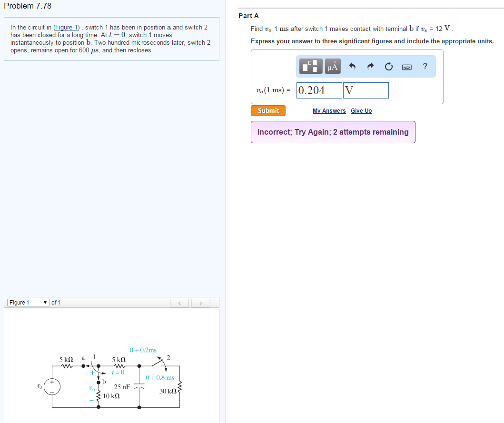Show keyboard shortcuts via keyboard icon
Image resolution: width=504 pixels, height=423 pixels.
tap(407, 67)
